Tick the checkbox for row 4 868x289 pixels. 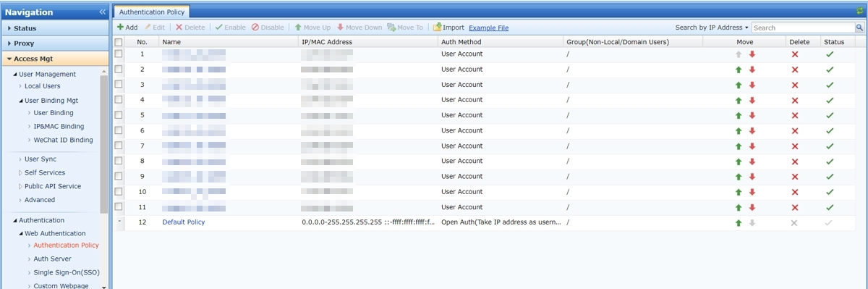pos(119,99)
